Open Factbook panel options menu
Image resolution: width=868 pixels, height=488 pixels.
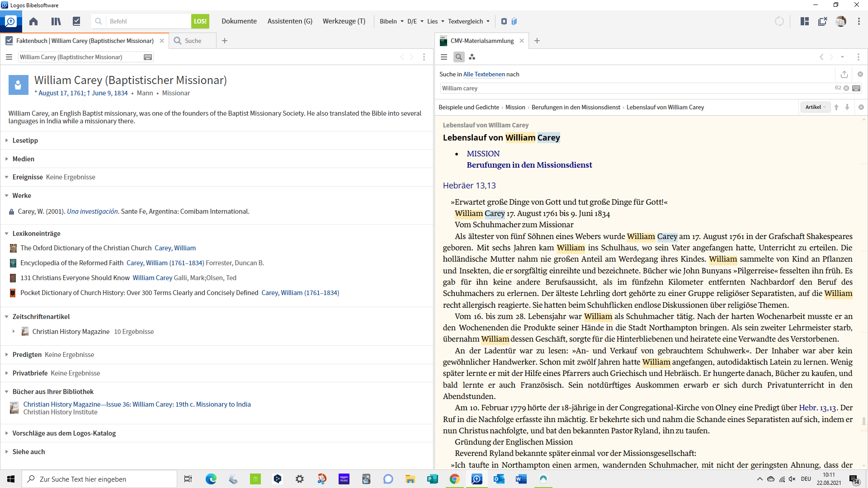coord(424,57)
